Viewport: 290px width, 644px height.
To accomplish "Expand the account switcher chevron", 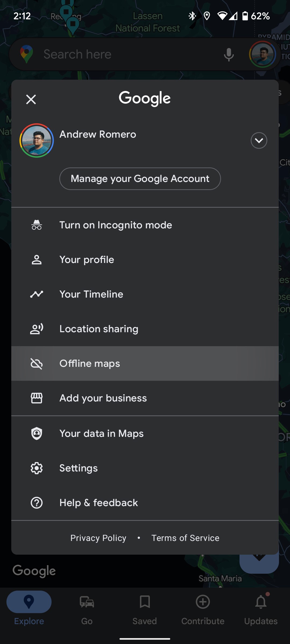I will coord(259,140).
